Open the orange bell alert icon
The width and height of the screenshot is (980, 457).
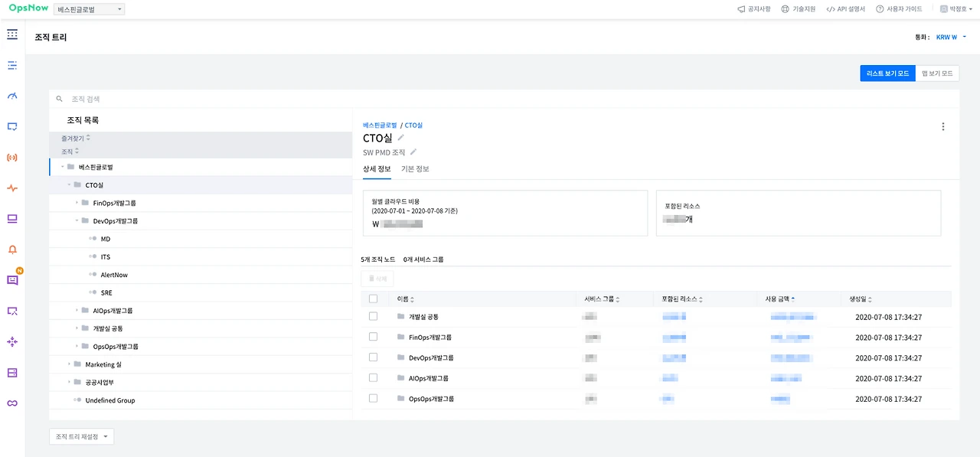coord(12,250)
